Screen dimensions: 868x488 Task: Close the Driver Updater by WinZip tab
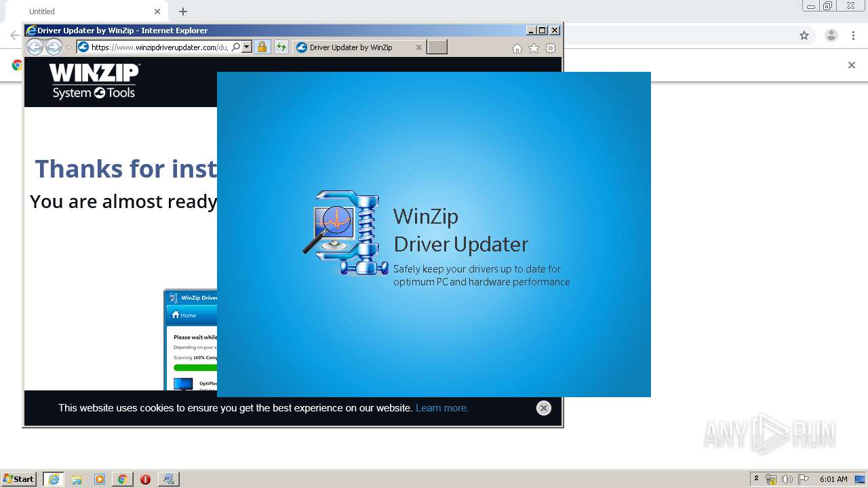(x=418, y=47)
